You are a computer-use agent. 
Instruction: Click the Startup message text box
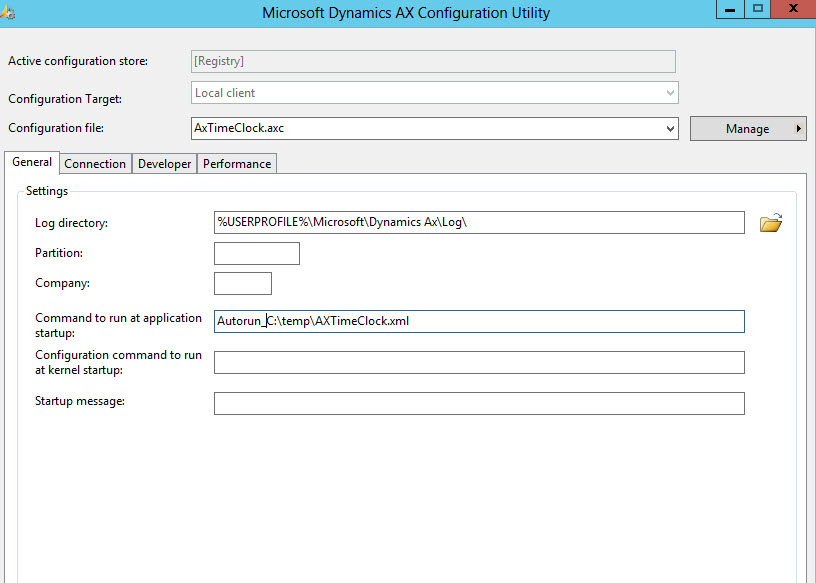coord(478,403)
